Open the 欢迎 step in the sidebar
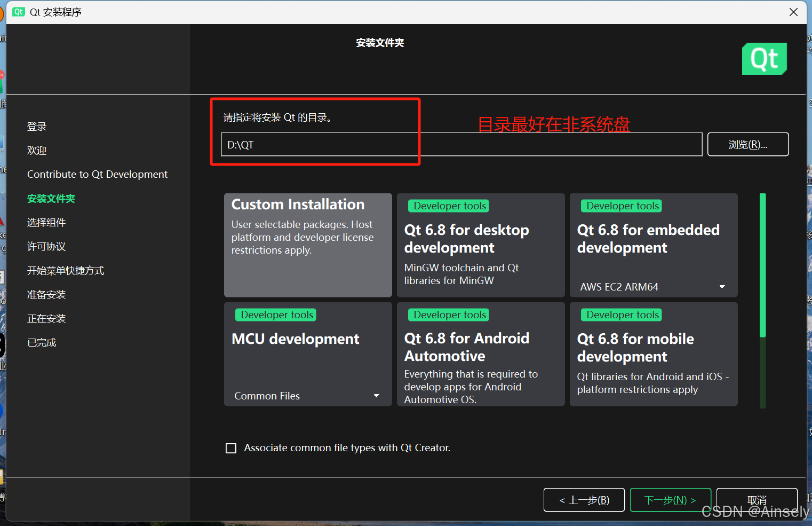Image resolution: width=812 pixels, height=526 pixels. click(x=37, y=151)
